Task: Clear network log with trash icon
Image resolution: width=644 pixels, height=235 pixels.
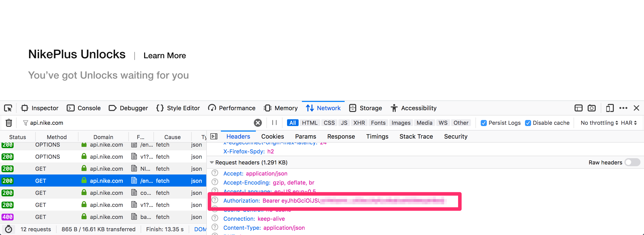Action: pos(9,123)
